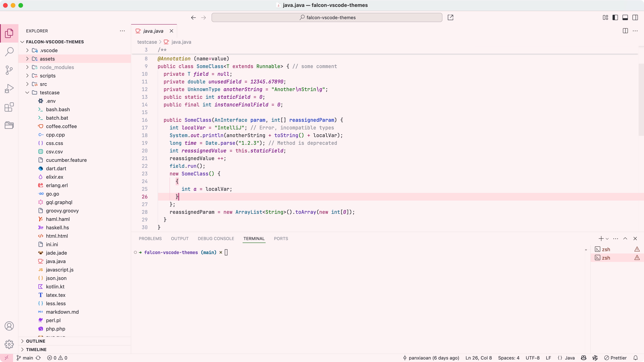The width and height of the screenshot is (644, 362).
Task: Open Run and Debug view
Action: (9, 89)
